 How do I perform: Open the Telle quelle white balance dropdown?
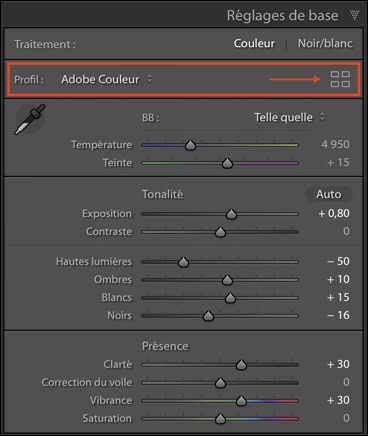[x=289, y=117]
